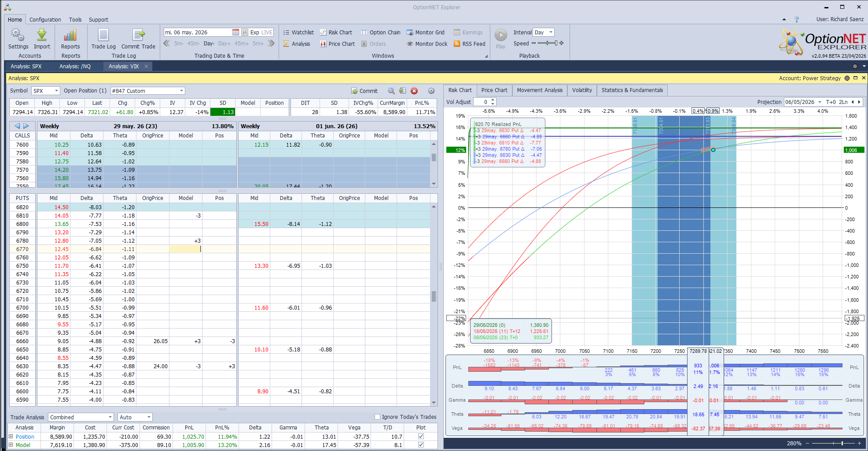
Task: Toggle the Plot checkbox in the Model row
Action: point(421,445)
